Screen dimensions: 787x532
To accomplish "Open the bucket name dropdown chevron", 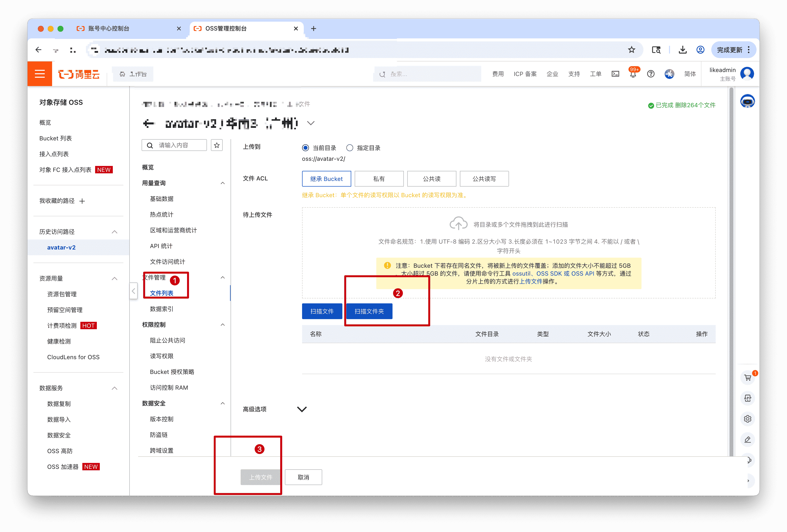I will click(311, 123).
